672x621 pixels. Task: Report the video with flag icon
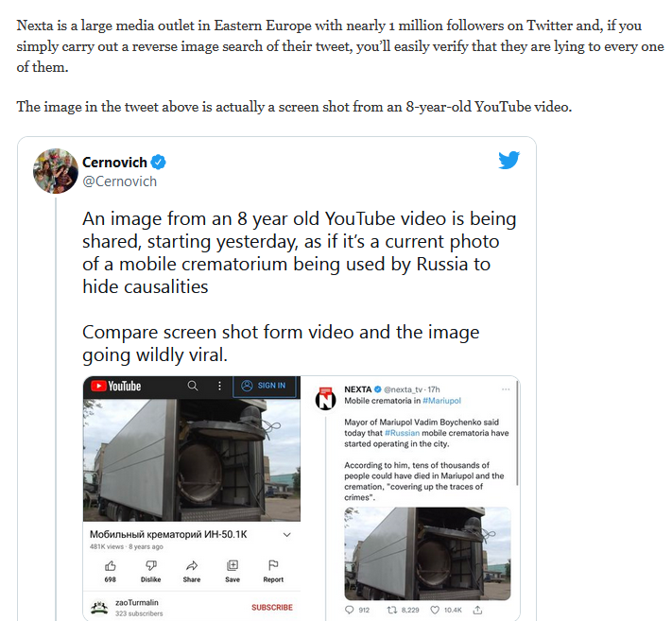pyautogui.click(x=273, y=565)
